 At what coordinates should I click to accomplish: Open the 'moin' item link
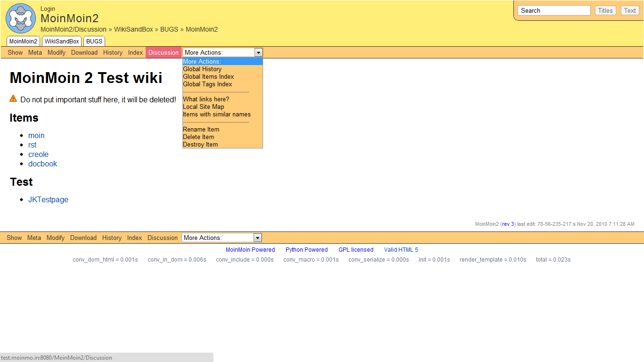(x=36, y=136)
